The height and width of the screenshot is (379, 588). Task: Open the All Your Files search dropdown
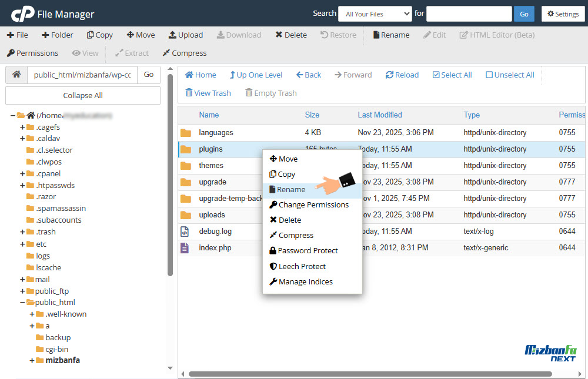coord(375,14)
